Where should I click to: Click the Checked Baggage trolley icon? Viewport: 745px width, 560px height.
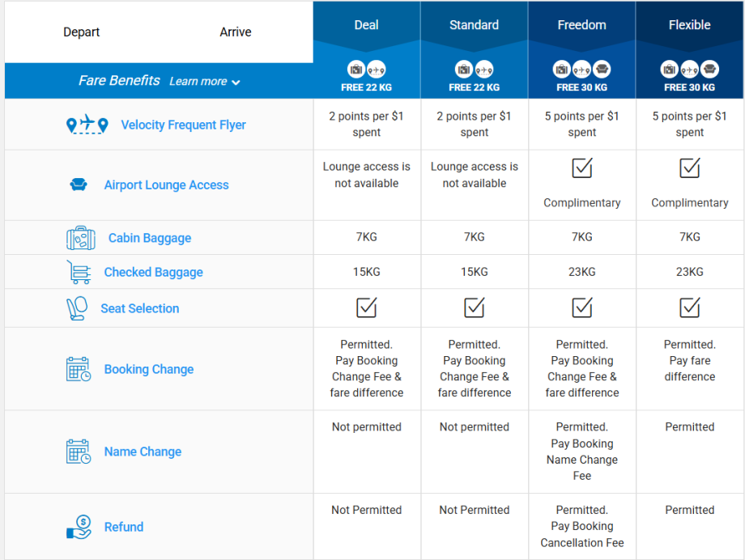point(79,273)
